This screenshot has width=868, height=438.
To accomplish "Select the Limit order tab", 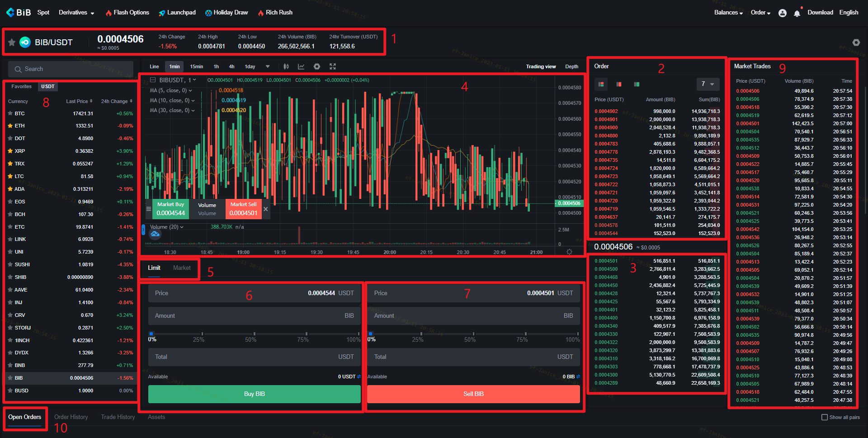I will 154,268.
